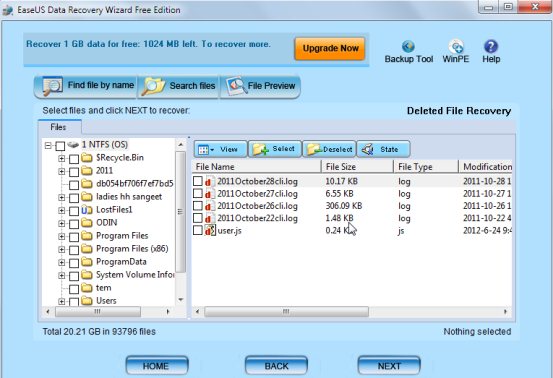Click the 2011October27cli.log file icon
Image resolution: width=553 pixels, height=378 pixels.
(x=209, y=194)
